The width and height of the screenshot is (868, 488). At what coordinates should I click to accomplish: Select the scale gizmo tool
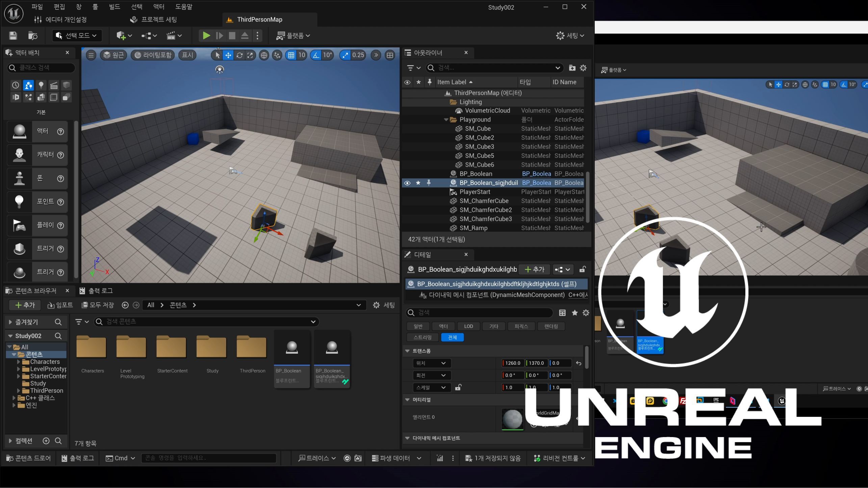[x=250, y=55]
